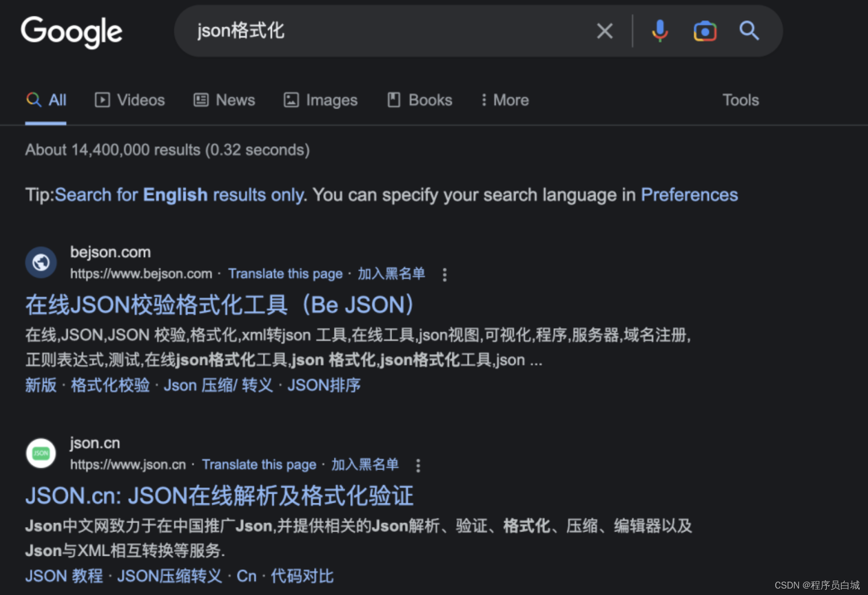Open the 格式化校验 sitelink
The width and height of the screenshot is (868, 595).
pos(110,385)
